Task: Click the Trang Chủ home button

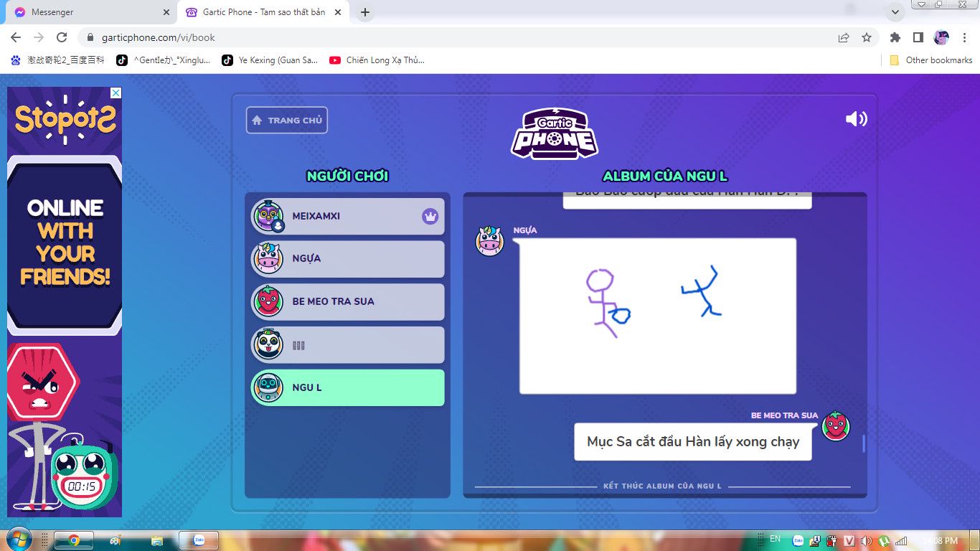Action: [287, 121]
